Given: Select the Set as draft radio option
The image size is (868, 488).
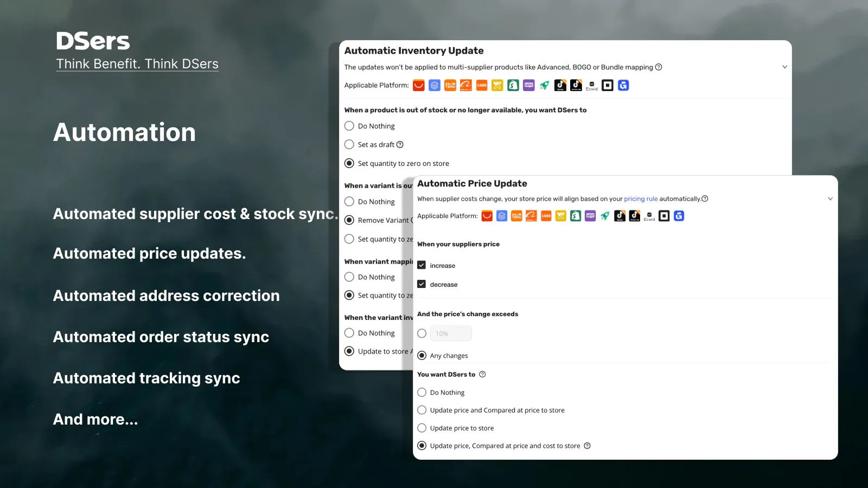Looking at the screenshot, I should pyautogui.click(x=349, y=145).
